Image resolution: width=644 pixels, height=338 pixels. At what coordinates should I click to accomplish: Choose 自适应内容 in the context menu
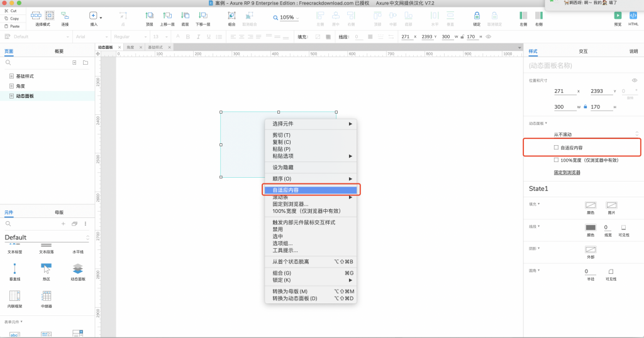tap(309, 190)
